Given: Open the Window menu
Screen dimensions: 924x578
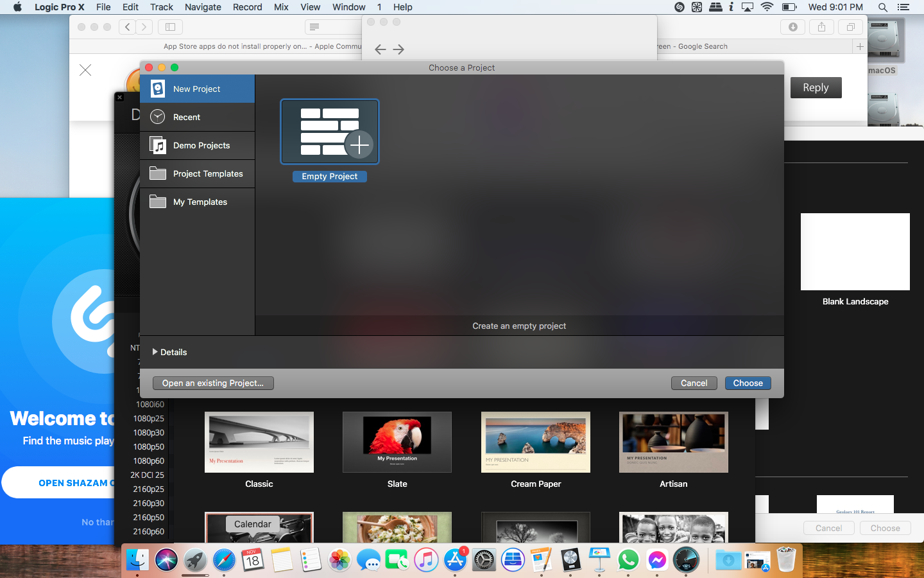Looking at the screenshot, I should pyautogui.click(x=349, y=7).
